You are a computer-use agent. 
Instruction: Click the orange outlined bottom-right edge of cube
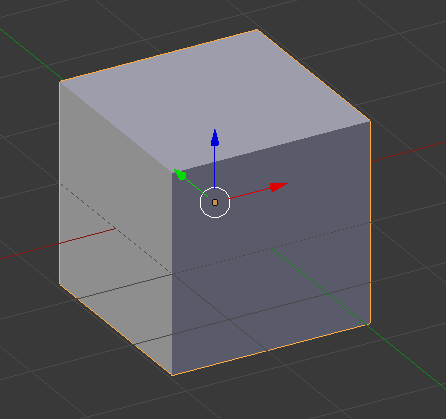coord(270,350)
